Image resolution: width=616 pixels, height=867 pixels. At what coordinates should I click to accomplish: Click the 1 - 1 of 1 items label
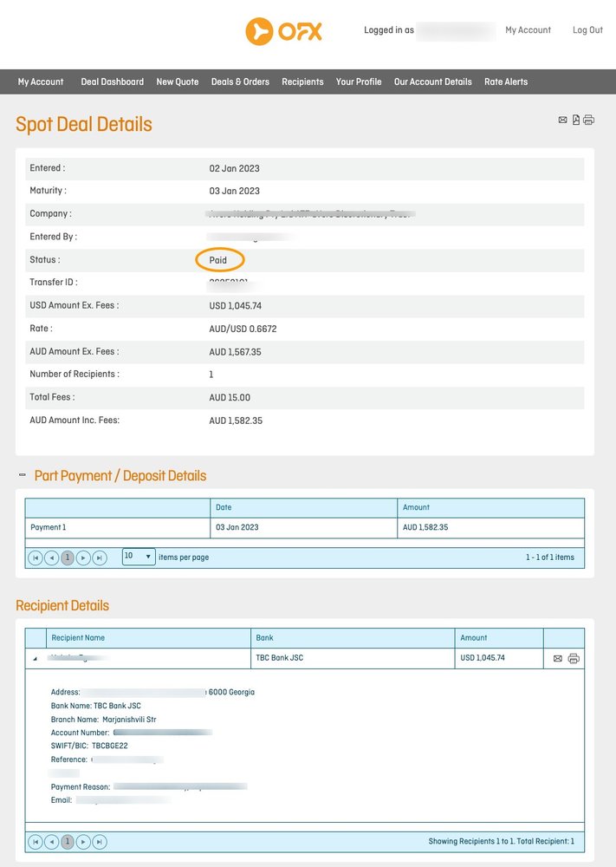[x=549, y=557]
